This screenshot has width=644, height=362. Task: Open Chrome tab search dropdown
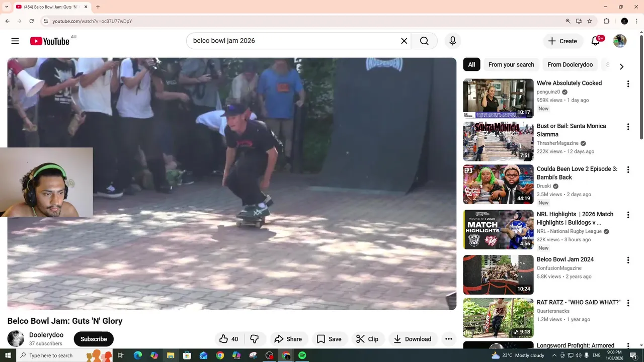pyautogui.click(x=7, y=7)
